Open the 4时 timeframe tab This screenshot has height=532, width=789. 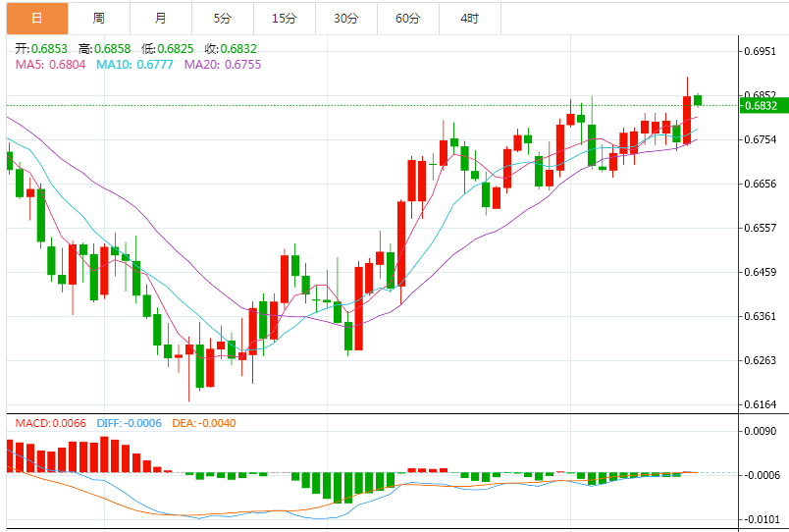[x=470, y=19]
